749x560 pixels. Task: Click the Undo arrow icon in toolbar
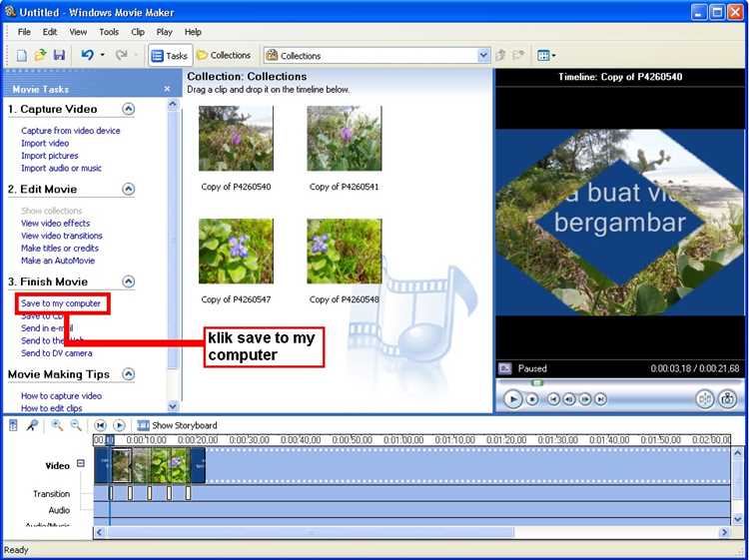coord(88,55)
